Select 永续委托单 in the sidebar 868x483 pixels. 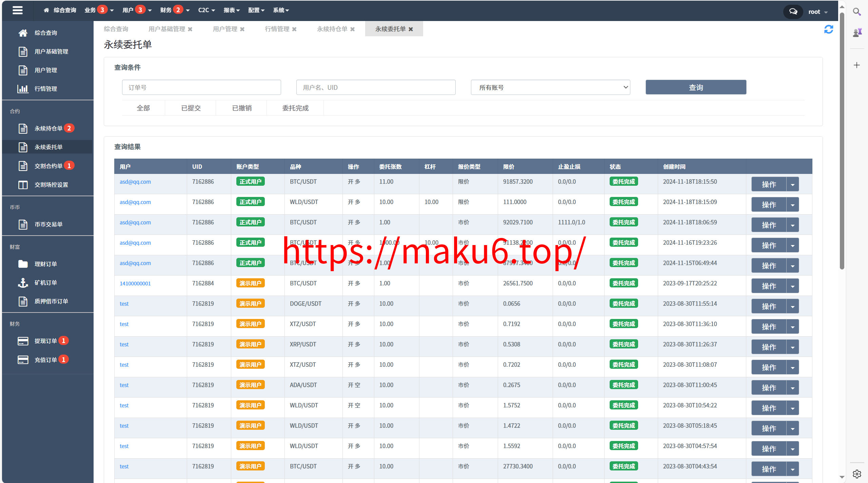click(x=47, y=147)
